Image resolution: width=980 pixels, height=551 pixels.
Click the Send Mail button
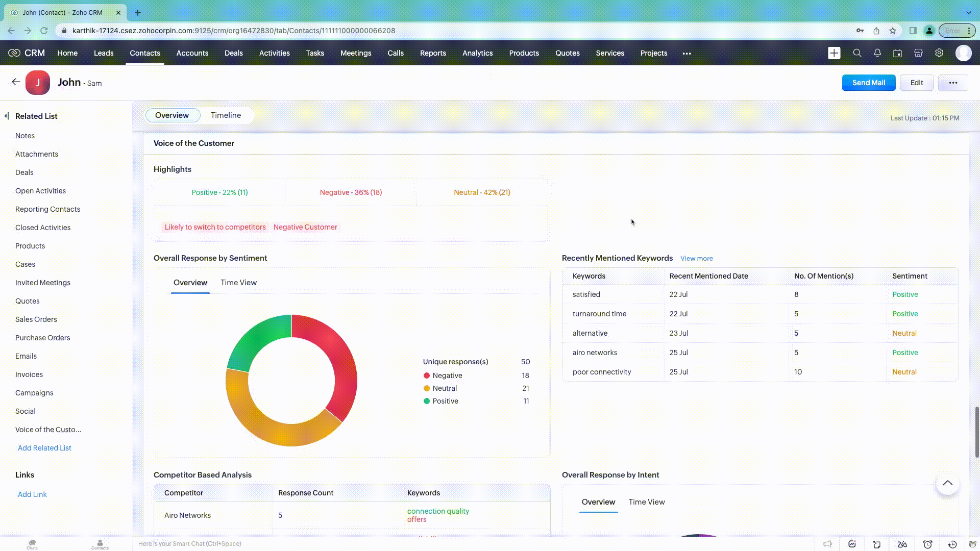point(868,83)
